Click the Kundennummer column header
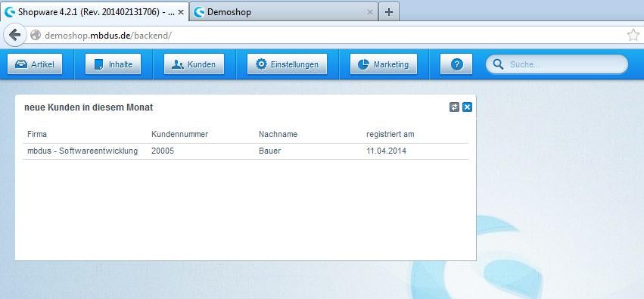 179,134
